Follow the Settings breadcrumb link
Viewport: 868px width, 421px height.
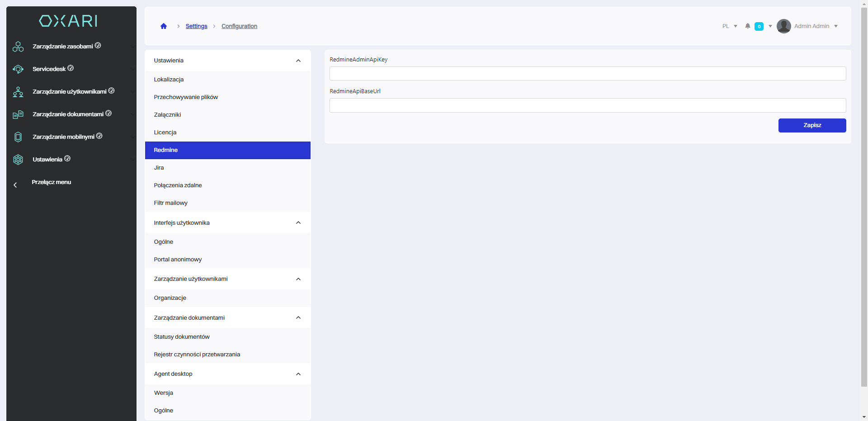pos(196,26)
